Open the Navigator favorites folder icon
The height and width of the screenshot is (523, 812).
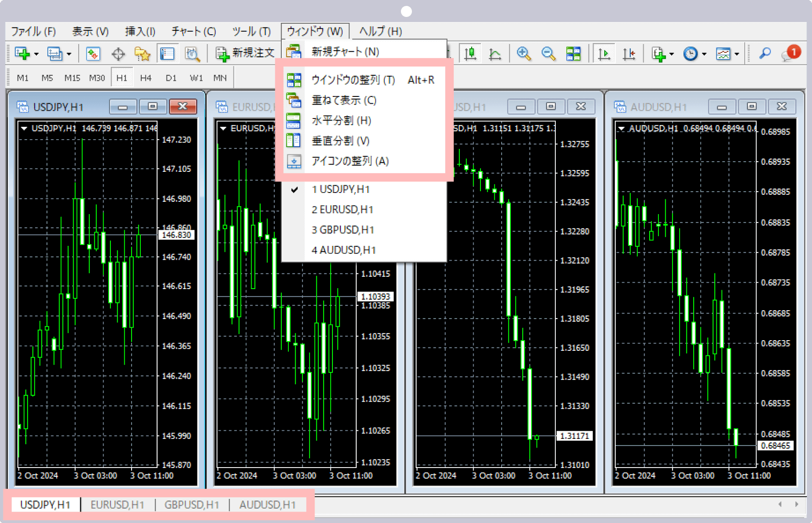point(142,54)
